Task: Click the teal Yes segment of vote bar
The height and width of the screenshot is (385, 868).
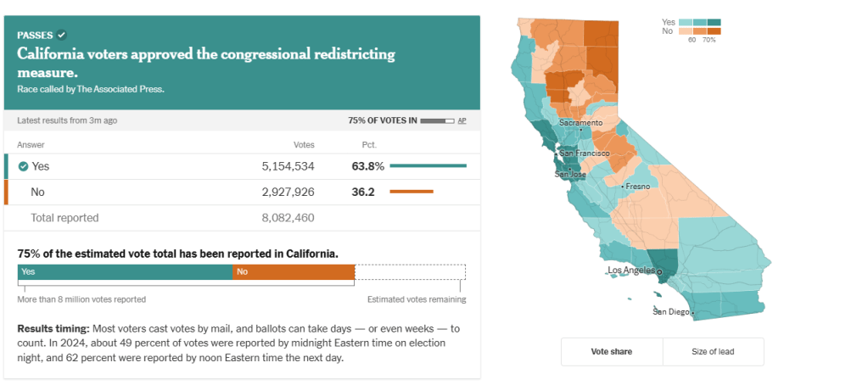Action: pyautogui.click(x=125, y=272)
